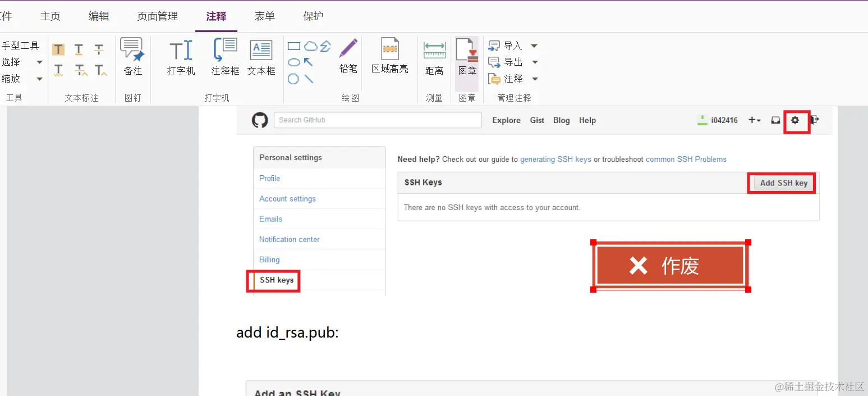Select the Replace text markup tool
The width and height of the screenshot is (868, 396).
point(81,70)
